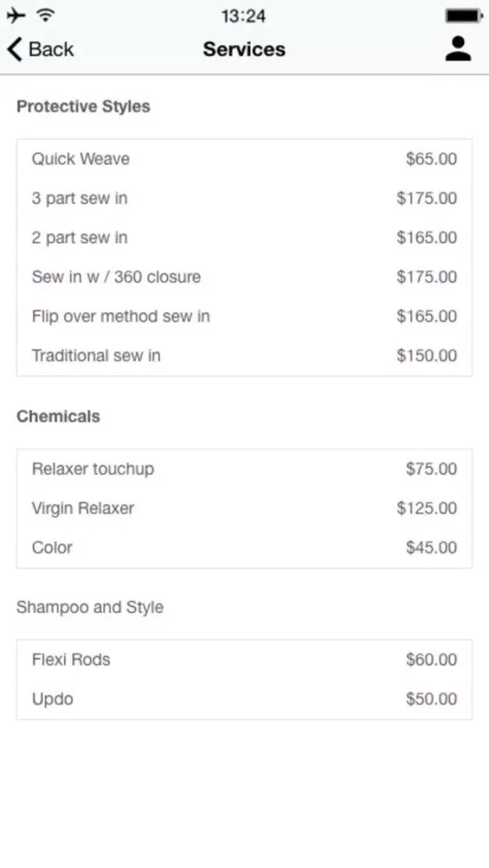Tap the $65.00 Quick Weave price
489x868 pixels.
click(432, 159)
